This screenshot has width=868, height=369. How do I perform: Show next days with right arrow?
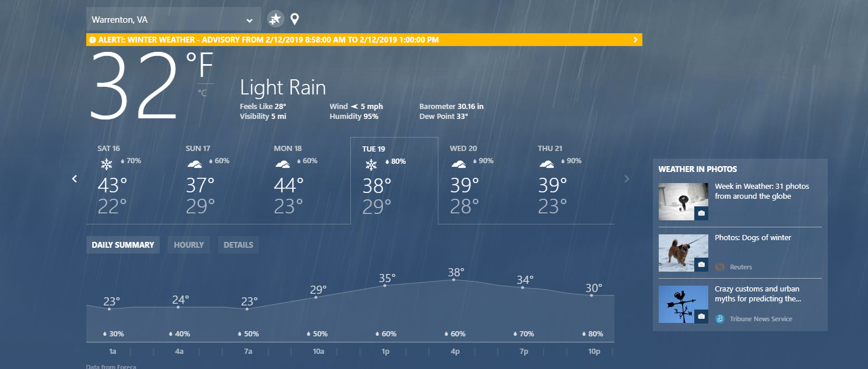[x=627, y=178]
